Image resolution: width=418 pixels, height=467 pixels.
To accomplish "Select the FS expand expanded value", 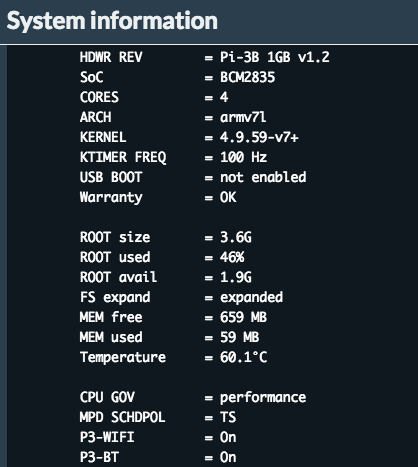I will tap(251, 297).
